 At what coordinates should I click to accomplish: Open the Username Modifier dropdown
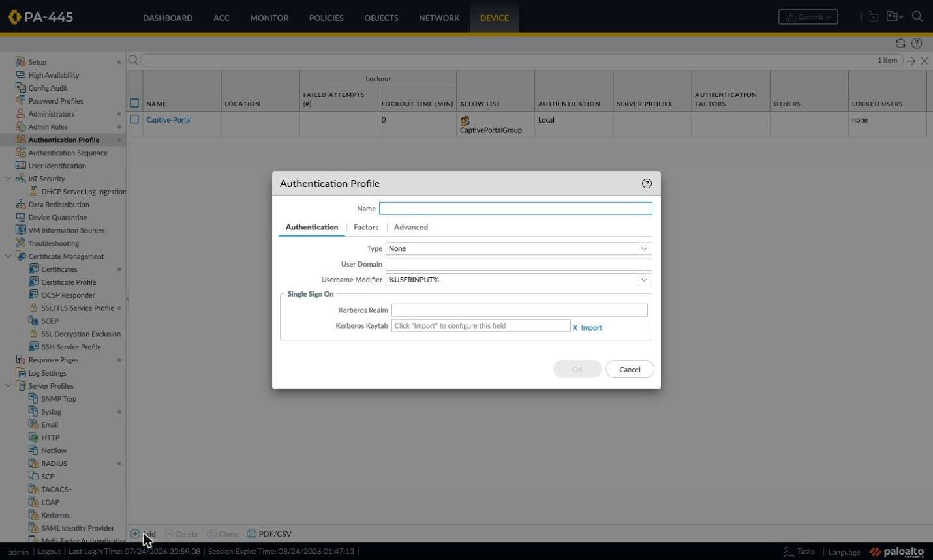(x=519, y=280)
